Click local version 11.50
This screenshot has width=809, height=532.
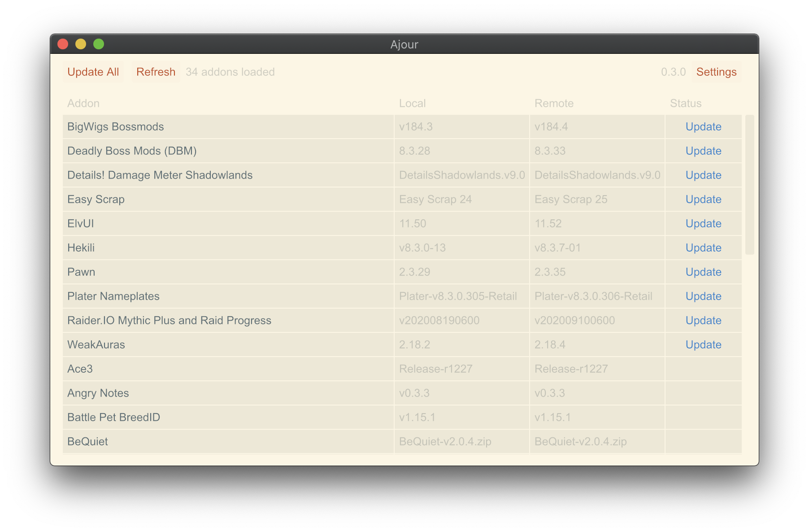[413, 223]
